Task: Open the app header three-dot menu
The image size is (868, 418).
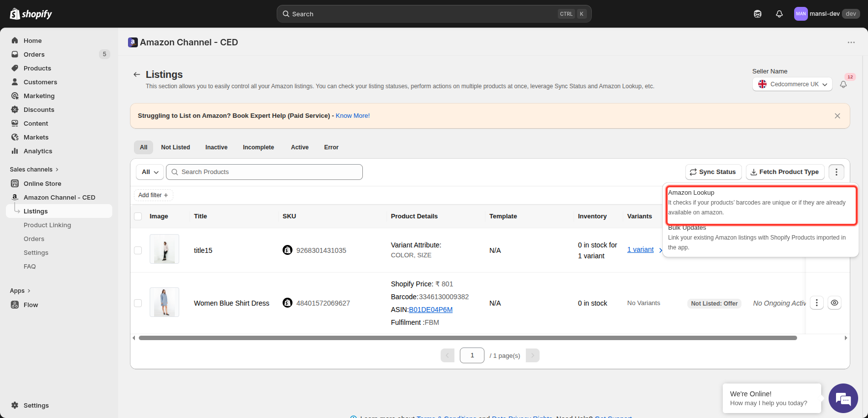Action: [851, 42]
